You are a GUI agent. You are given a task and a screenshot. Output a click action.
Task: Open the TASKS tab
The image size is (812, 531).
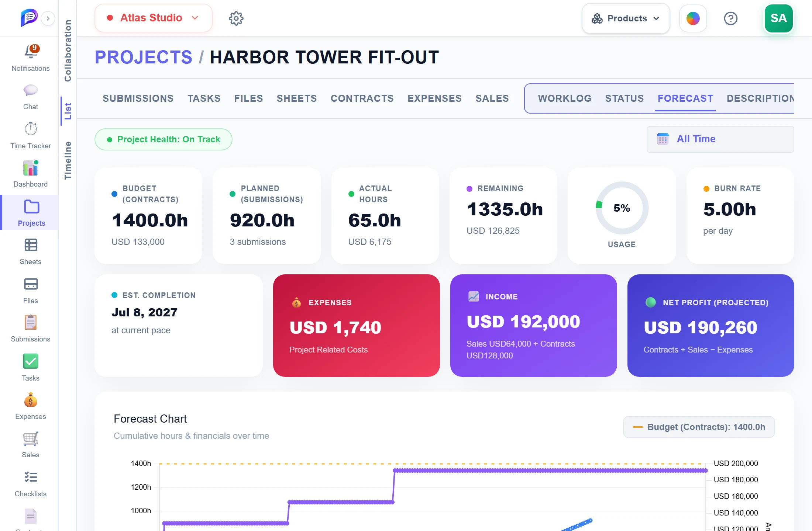[204, 98]
